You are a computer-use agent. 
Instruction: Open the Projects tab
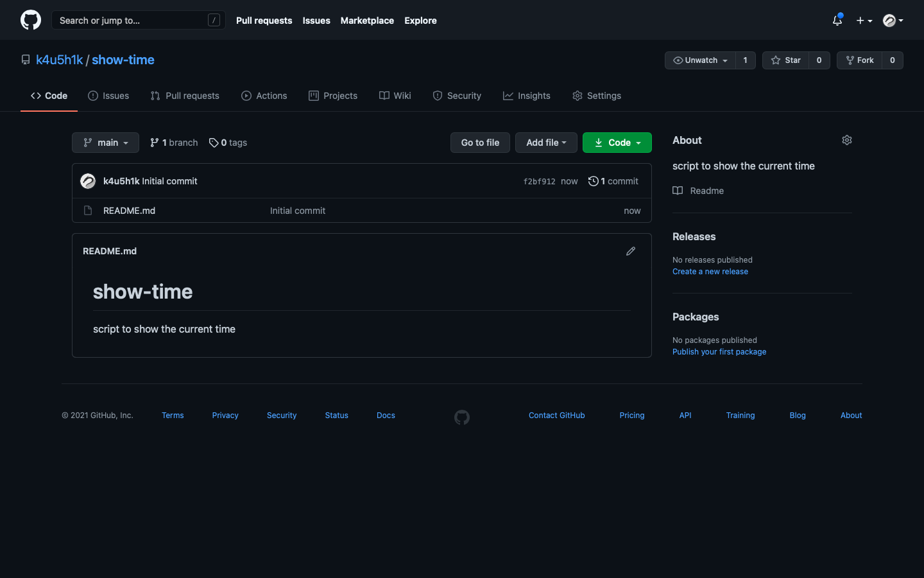333,96
